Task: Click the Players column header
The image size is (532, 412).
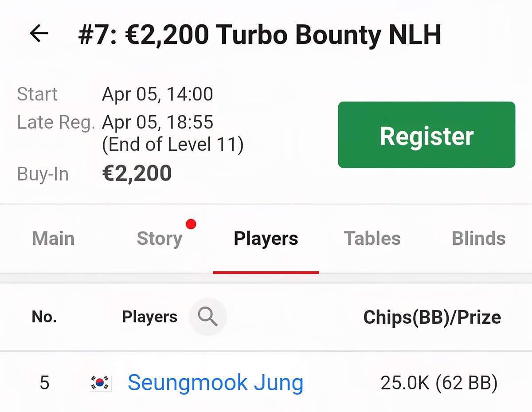Action: pyautogui.click(x=149, y=317)
